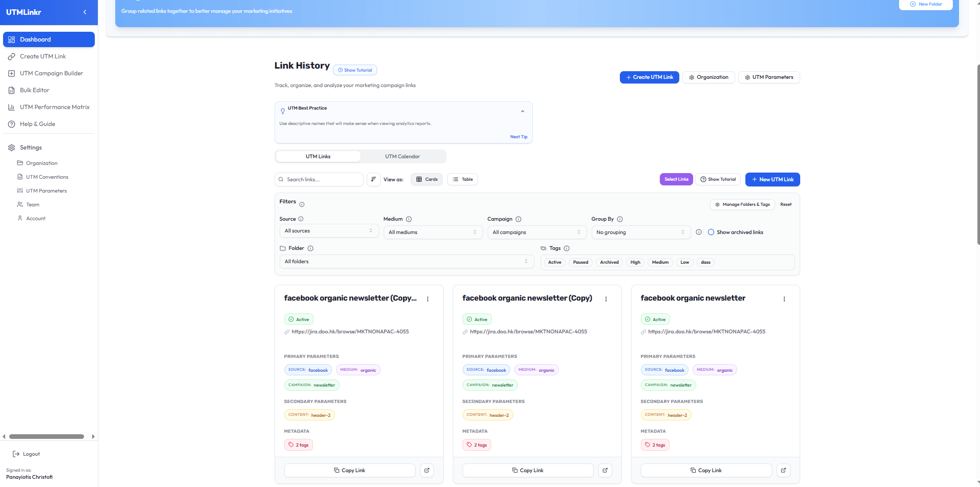Toggle the Active tag filter
This screenshot has width=980, height=487.
555,262
